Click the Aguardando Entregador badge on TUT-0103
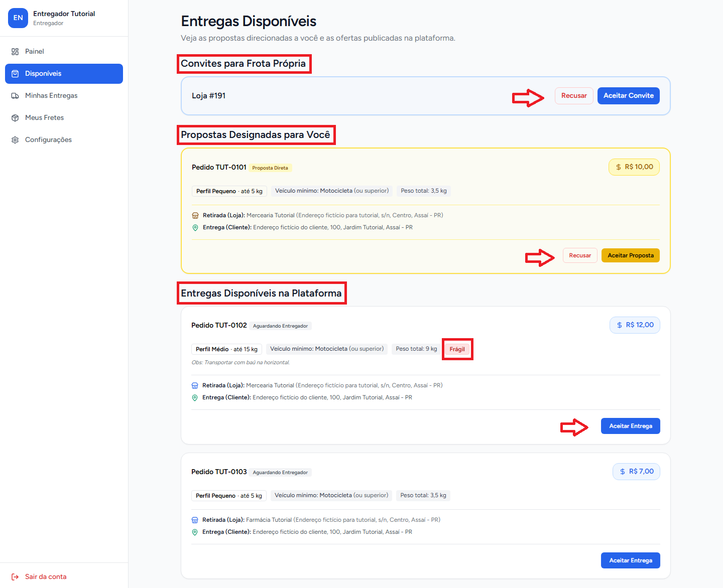Image resolution: width=723 pixels, height=588 pixels. (x=280, y=473)
